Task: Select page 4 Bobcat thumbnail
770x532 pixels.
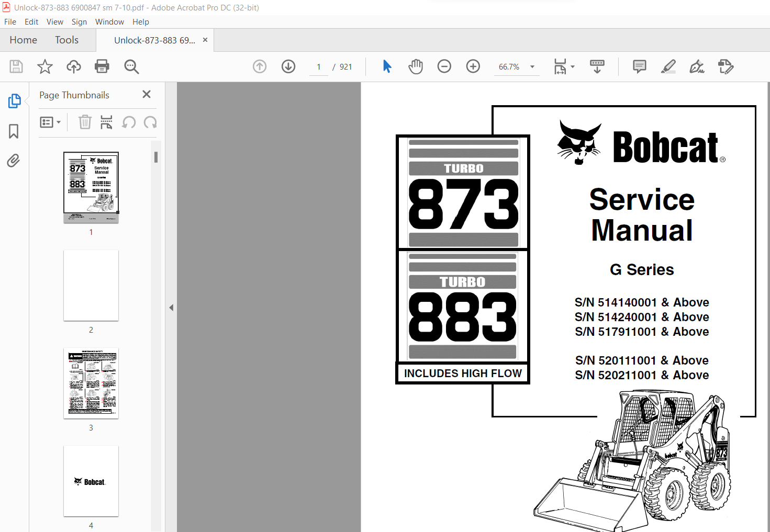Action: point(91,481)
